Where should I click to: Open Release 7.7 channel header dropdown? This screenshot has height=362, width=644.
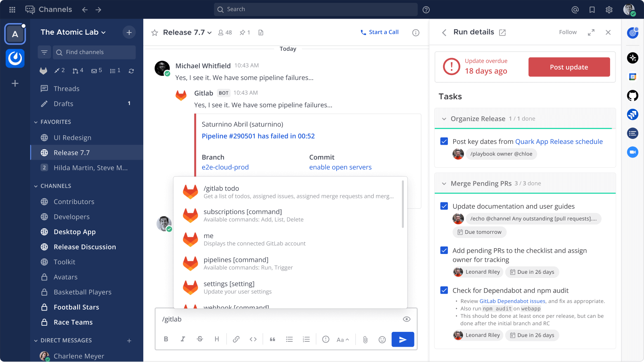(187, 33)
